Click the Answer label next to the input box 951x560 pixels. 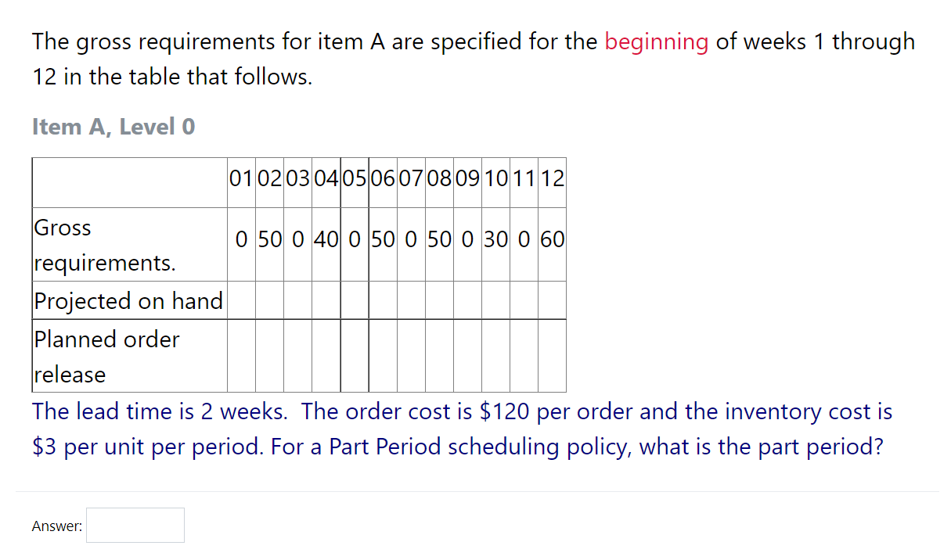coord(56,526)
